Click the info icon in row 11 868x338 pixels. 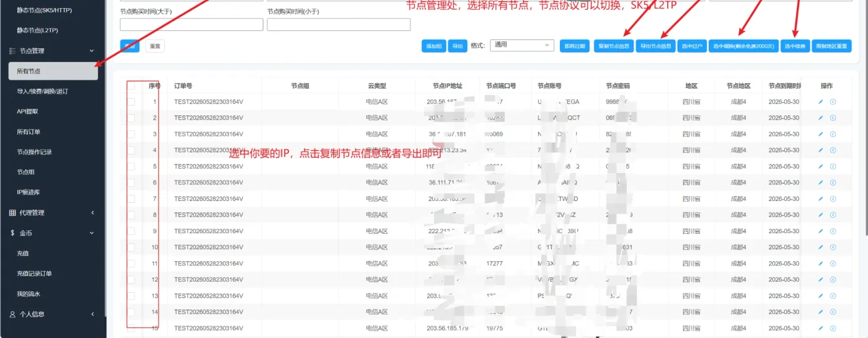point(833,264)
